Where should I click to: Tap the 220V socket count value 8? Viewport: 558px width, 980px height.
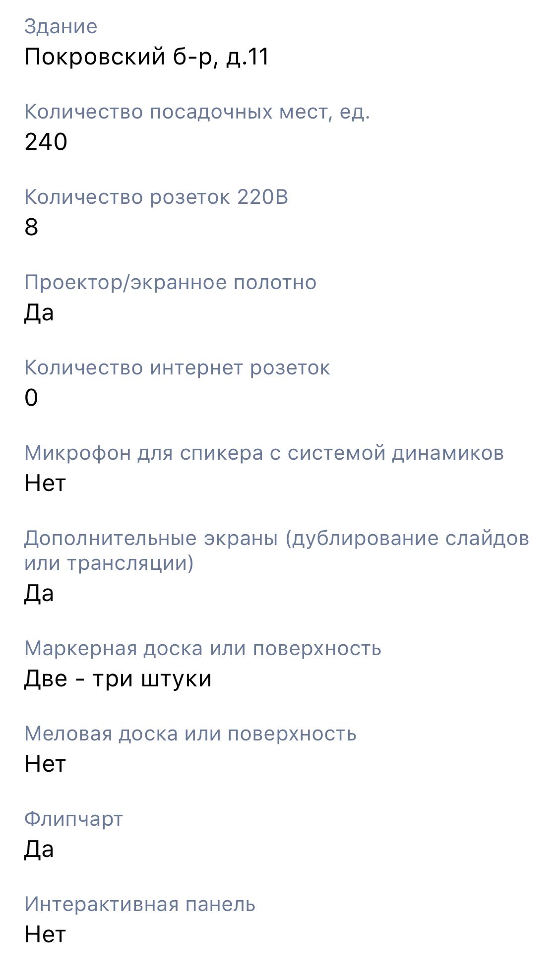click(31, 227)
